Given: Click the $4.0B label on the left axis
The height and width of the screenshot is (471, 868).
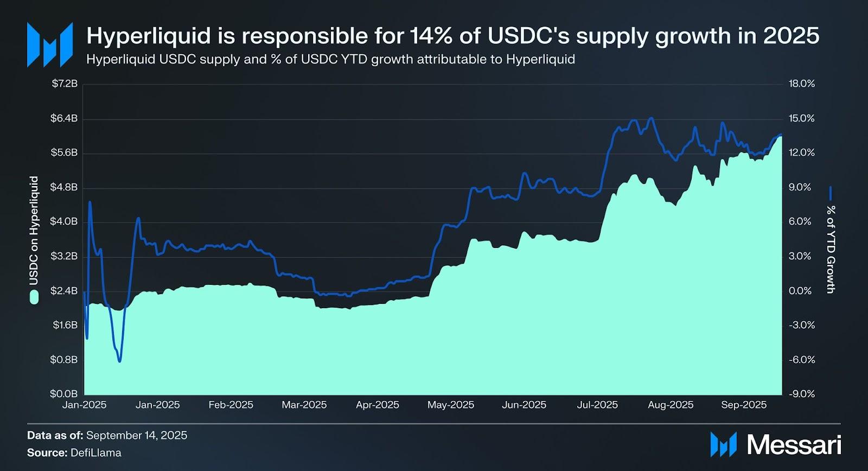Looking at the screenshot, I should [65, 221].
